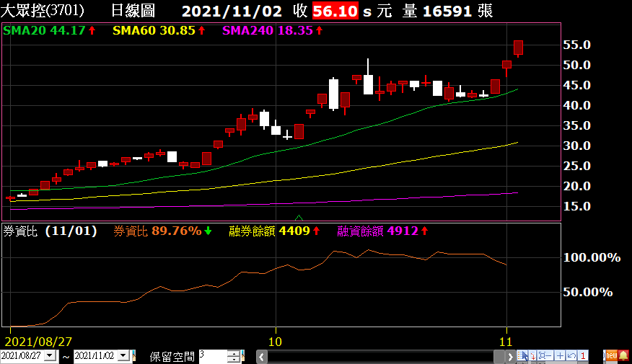Click the 融資餘額 4912 indicator label
Image resolution: width=632 pixels, height=364 pixels.
(x=378, y=231)
